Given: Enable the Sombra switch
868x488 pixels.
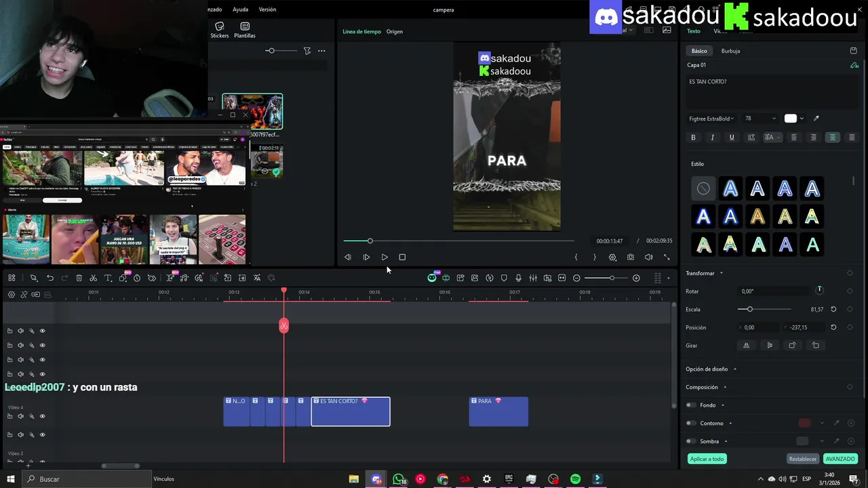Looking at the screenshot, I should coord(691,441).
